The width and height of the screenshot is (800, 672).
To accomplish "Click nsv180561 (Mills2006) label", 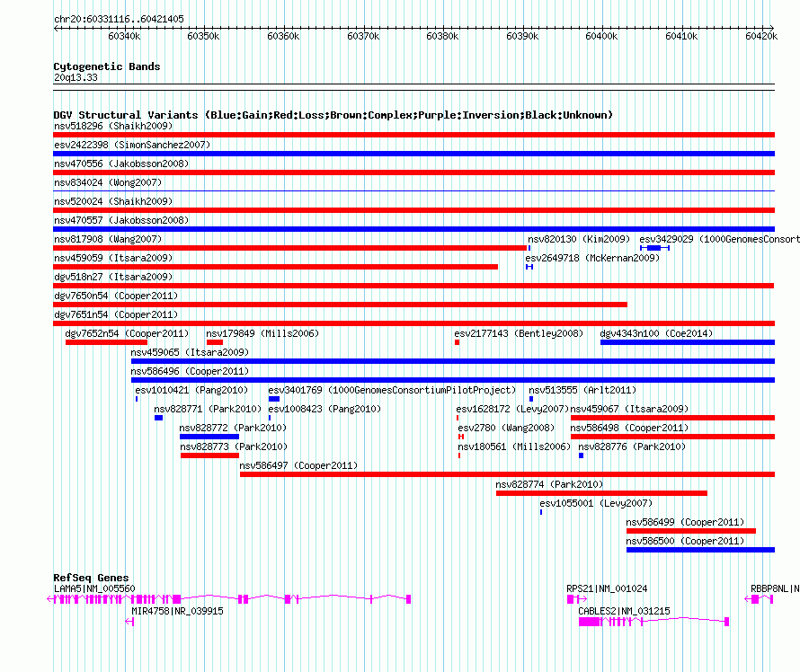I will (514, 447).
